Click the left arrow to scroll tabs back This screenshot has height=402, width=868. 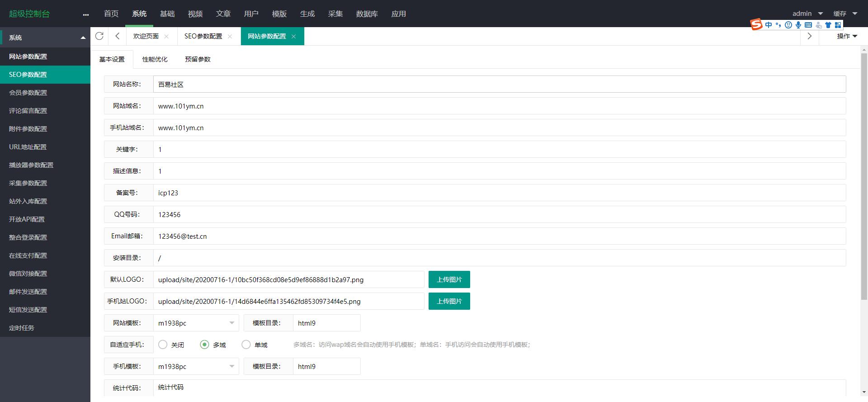point(117,36)
